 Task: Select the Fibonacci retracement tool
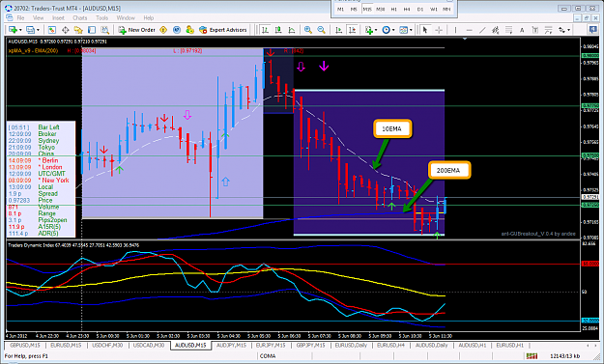pos(508,30)
